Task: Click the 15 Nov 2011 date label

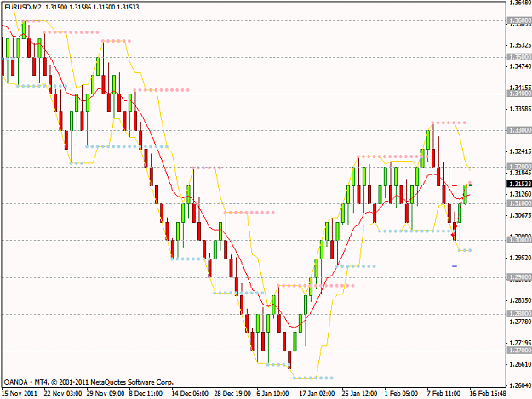Action: 20,394
